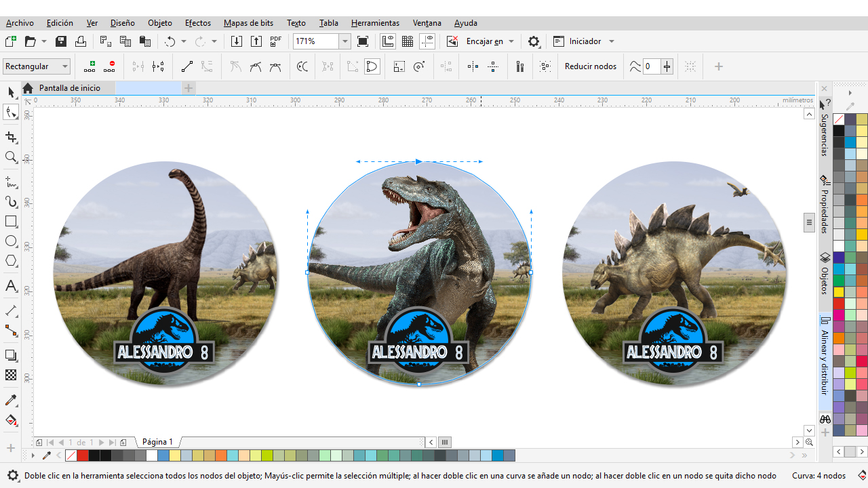Image resolution: width=868 pixels, height=488 pixels.
Task: Open the Options gear icon
Action: (x=534, y=41)
